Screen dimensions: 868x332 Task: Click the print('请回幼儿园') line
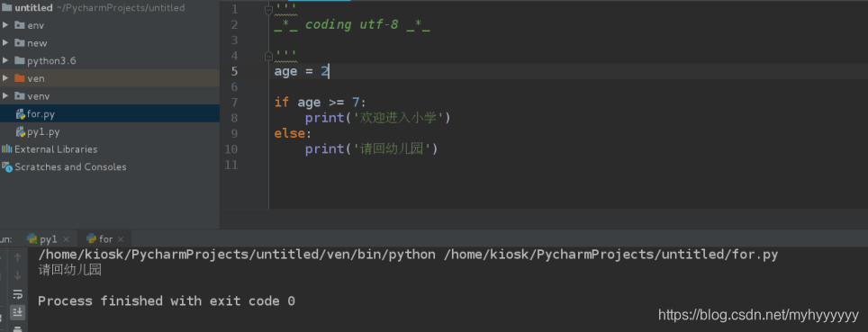pyautogui.click(x=372, y=148)
